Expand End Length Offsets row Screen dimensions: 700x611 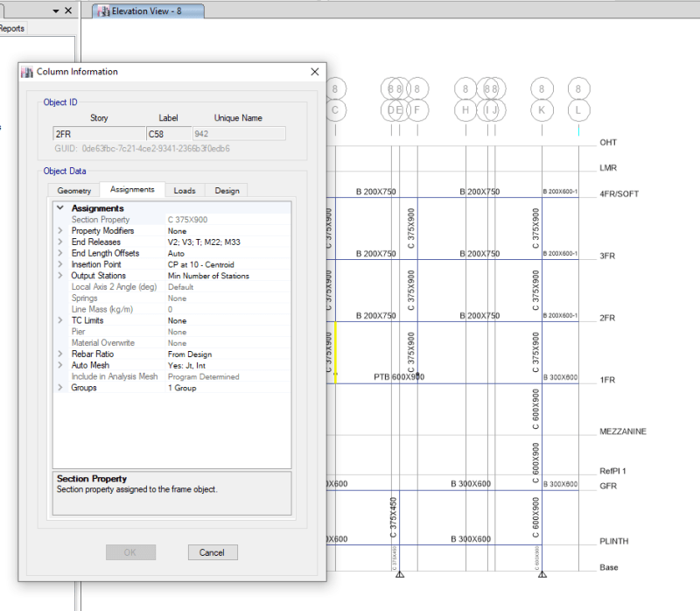pyautogui.click(x=60, y=253)
